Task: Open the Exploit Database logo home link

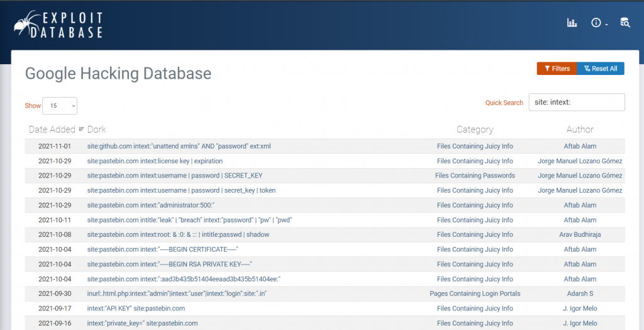Action: (x=58, y=25)
